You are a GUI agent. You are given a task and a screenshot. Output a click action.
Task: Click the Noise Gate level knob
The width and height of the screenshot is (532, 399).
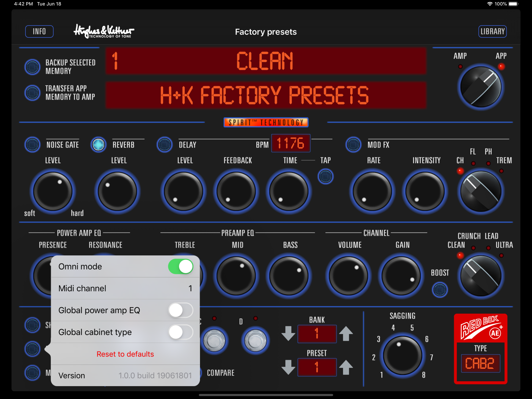click(x=53, y=191)
